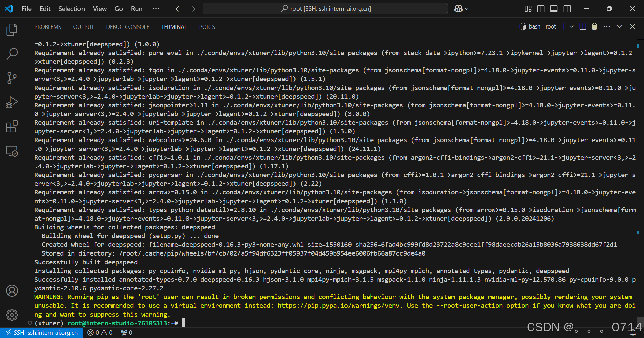This screenshot has height=338, width=644.
Task: Open the View menu
Action: (100, 9)
